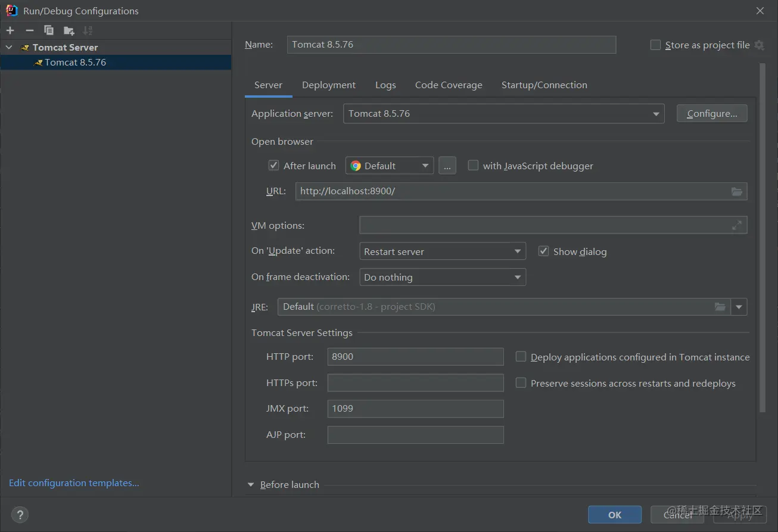Open help with question mark icon
Screen dimensions: 778x532
pos(20,515)
